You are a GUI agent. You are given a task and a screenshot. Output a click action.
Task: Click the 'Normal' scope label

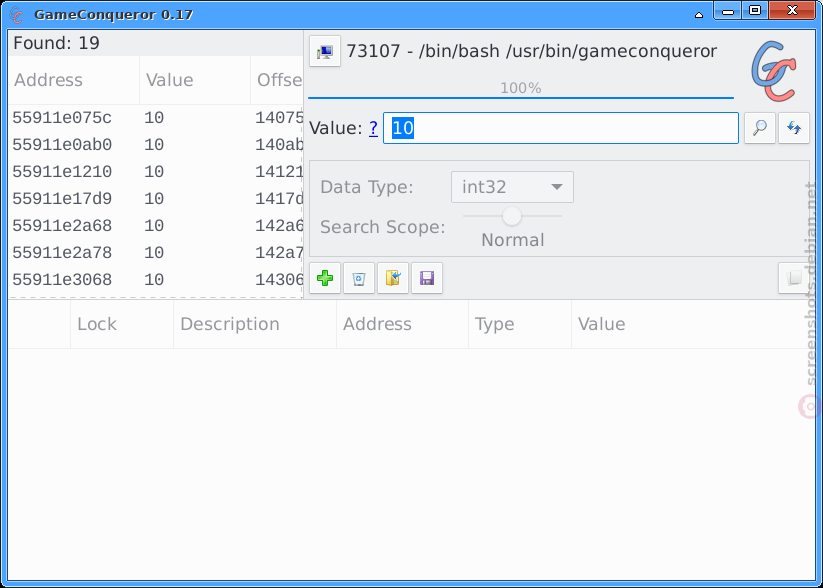click(513, 240)
